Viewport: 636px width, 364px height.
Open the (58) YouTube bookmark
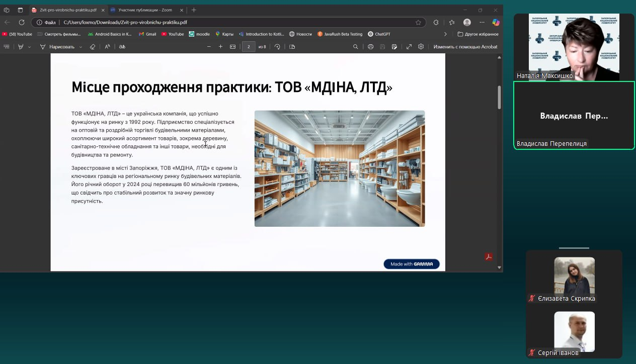[x=17, y=34]
